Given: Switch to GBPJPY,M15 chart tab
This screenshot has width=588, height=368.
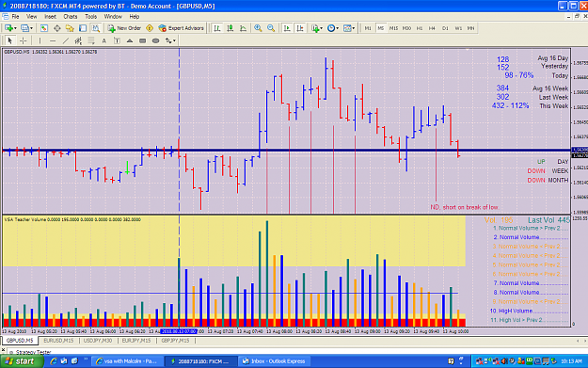Looking at the screenshot, I should tap(175, 341).
